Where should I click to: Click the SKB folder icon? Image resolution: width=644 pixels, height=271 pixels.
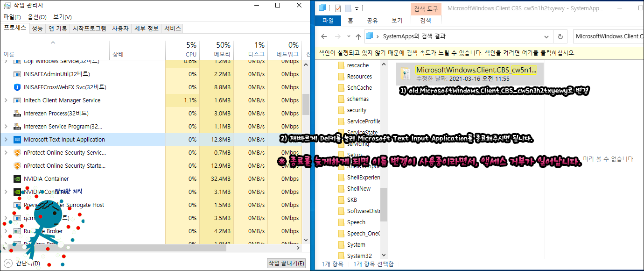coord(341,200)
